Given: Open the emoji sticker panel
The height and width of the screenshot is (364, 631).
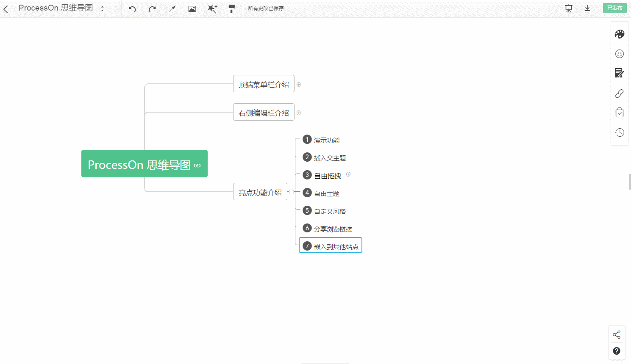Looking at the screenshot, I should click(619, 54).
